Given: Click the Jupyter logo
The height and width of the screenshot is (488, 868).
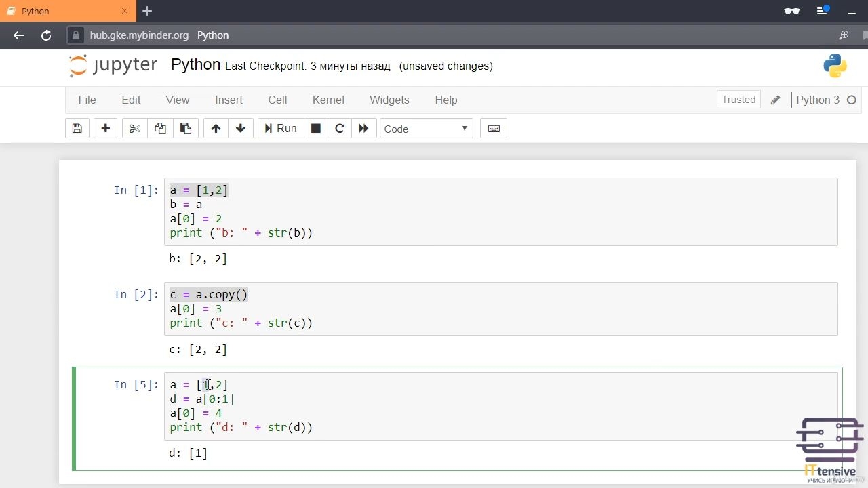Looking at the screenshot, I should (113, 66).
